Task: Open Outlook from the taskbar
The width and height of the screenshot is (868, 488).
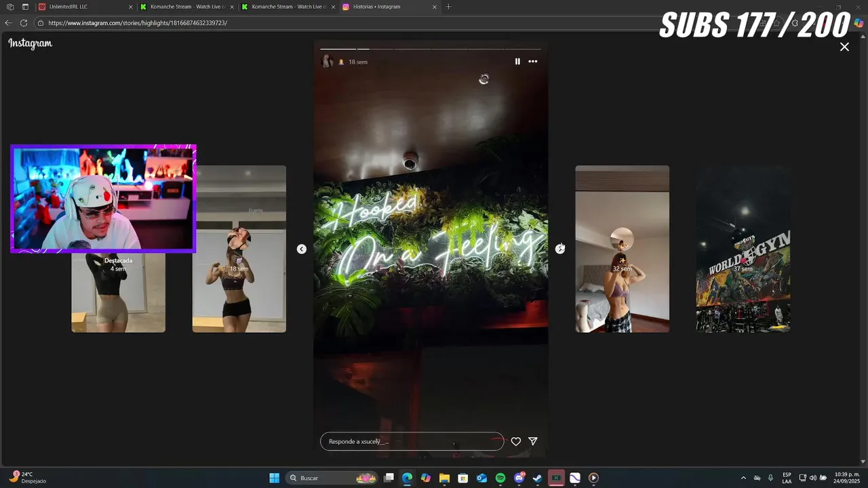Action: (481, 478)
